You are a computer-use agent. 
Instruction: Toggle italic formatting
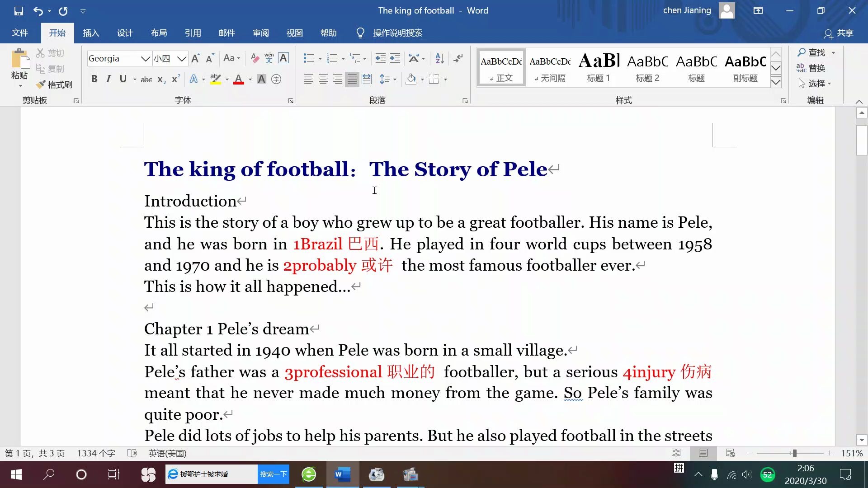pyautogui.click(x=108, y=79)
